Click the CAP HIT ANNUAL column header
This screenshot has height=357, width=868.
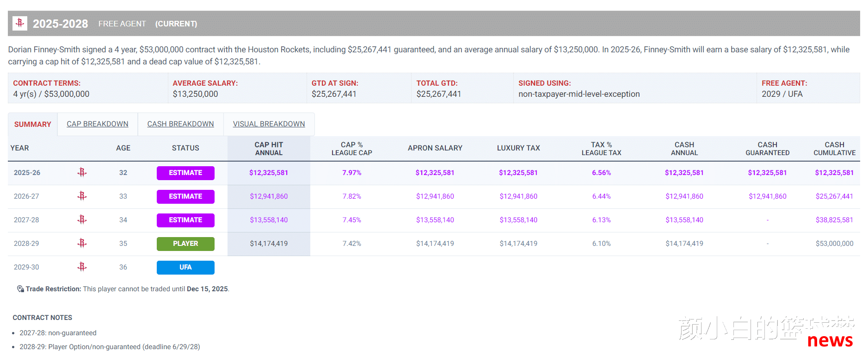tap(269, 149)
